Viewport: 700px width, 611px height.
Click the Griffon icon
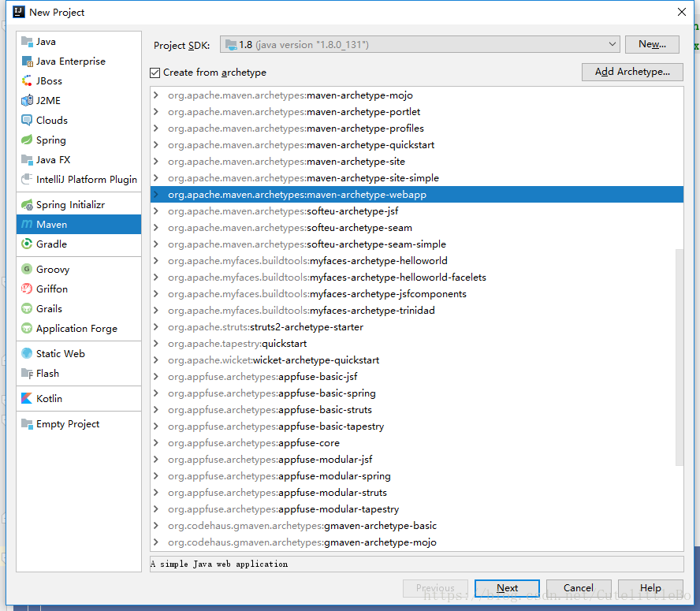[x=27, y=289]
